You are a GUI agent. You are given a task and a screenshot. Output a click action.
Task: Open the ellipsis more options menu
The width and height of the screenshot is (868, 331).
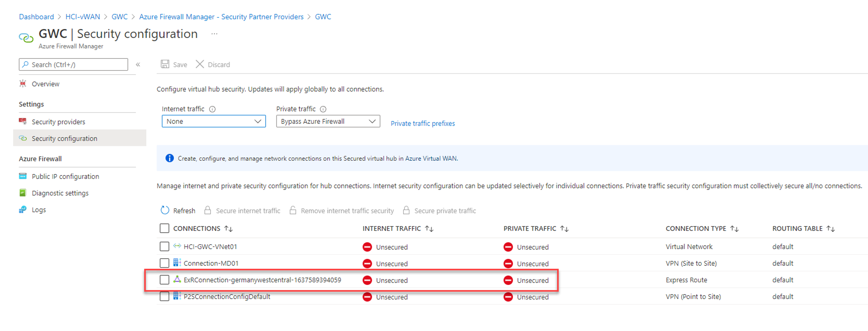(214, 34)
